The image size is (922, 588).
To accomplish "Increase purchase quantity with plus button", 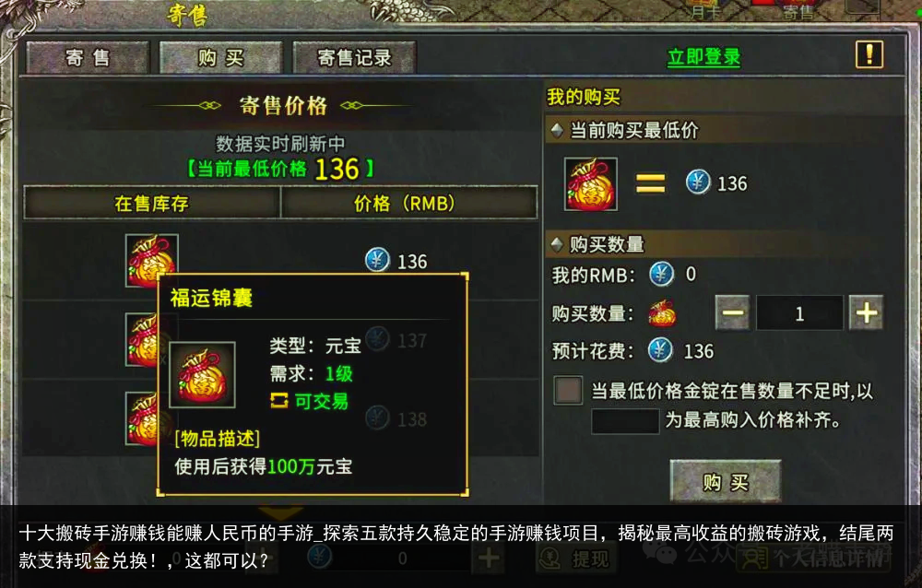I will 866,312.
